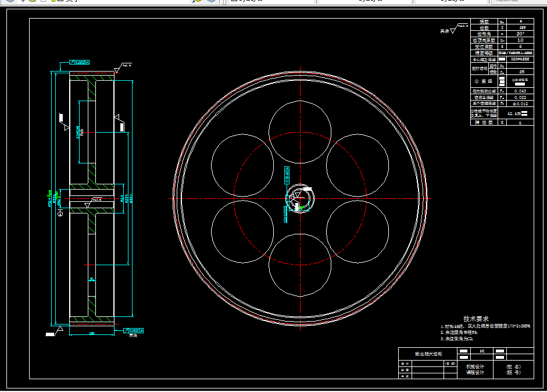The image size is (547, 392).
Task: Select the 两端 note under tolerance frame
Action: pyautogui.click(x=133, y=336)
